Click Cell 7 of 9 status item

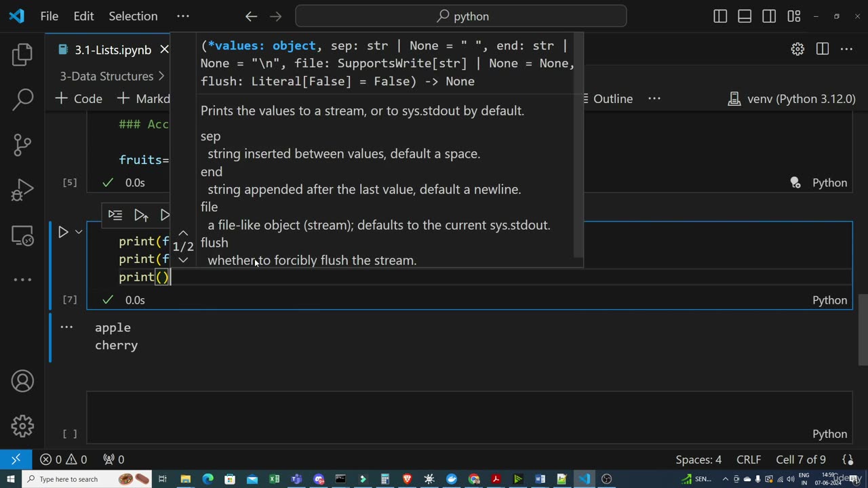point(801,460)
